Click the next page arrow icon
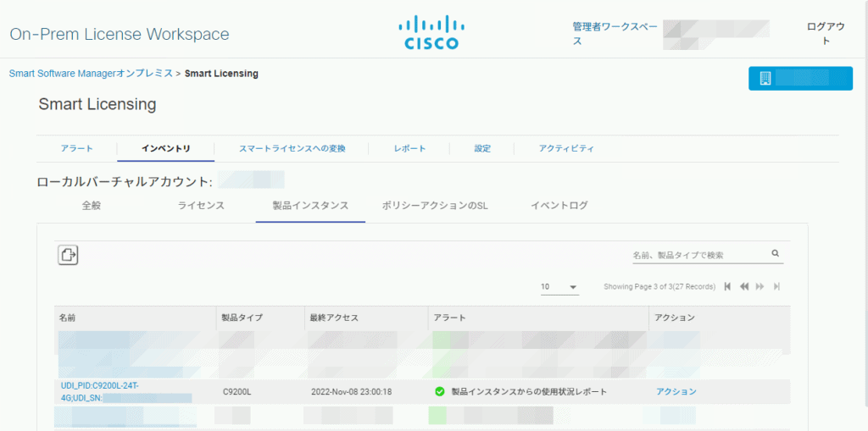The width and height of the screenshot is (868, 431). pos(760,287)
